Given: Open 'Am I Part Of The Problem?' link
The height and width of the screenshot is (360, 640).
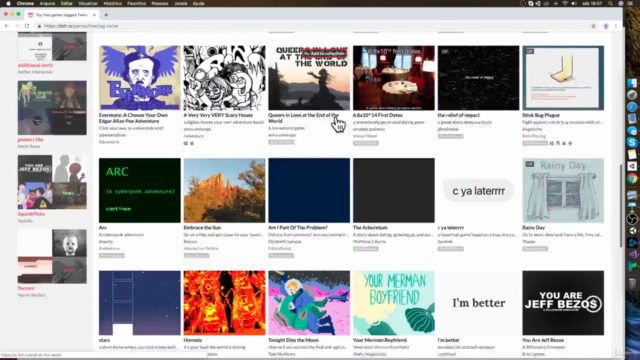Looking at the screenshot, I should tap(298, 227).
